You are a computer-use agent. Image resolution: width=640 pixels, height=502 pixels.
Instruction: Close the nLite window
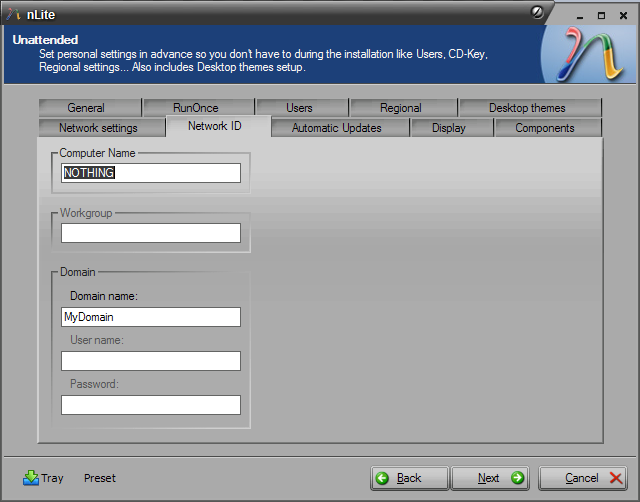click(623, 16)
